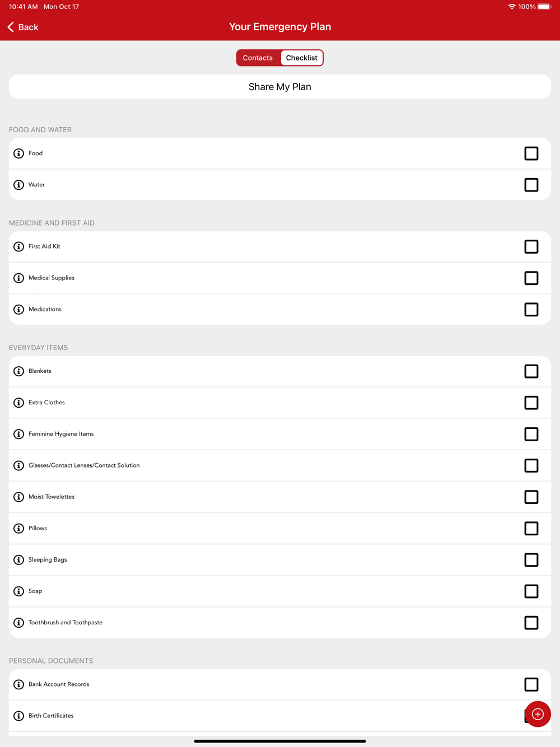The height and width of the screenshot is (747, 560).
Task: Tap info icon for Toothbrush and Toothpaste
Action: tap(18, 623)
